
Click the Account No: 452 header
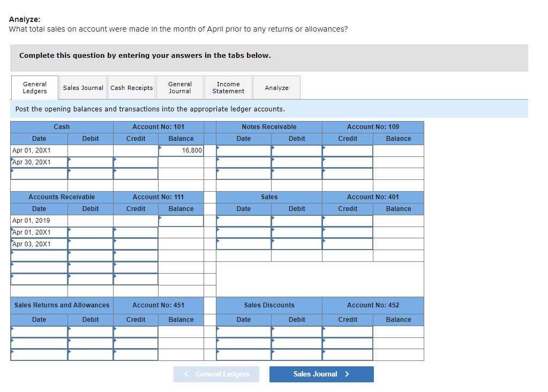pos(373,305)
